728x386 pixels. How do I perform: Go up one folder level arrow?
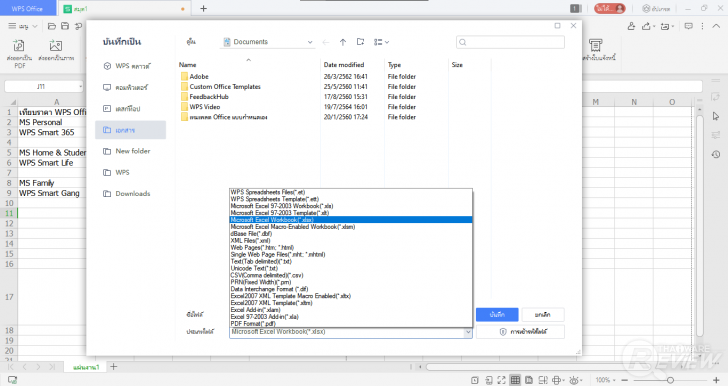click(x=343, y=42)
